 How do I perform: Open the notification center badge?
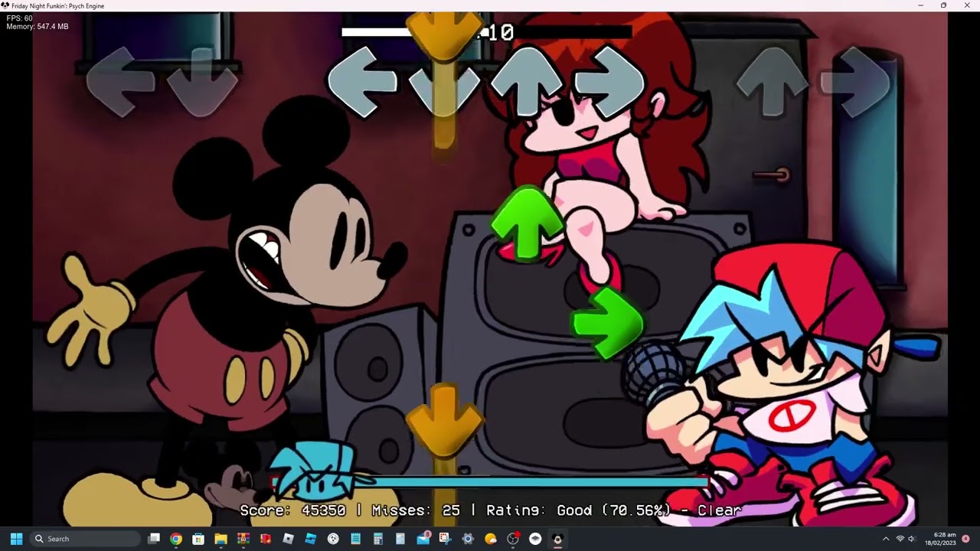965,539
